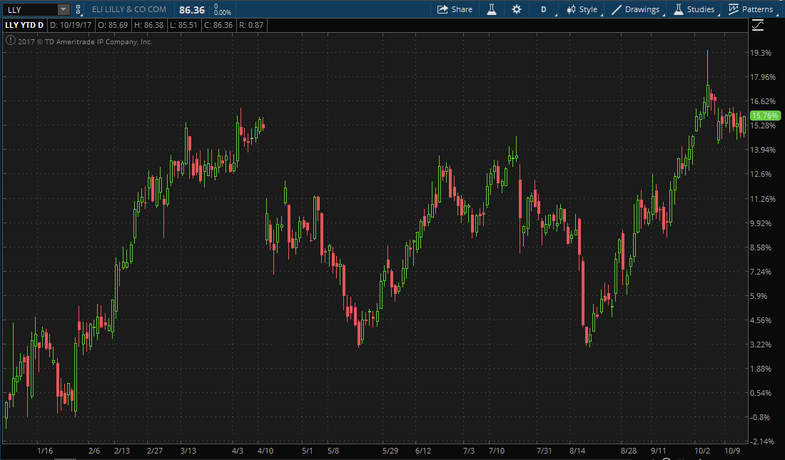This screenshot has width=785, height=460.
Task: Open Edit Studies flask icon beside Share
Action: pyautogui.click(x=492, y=10)
